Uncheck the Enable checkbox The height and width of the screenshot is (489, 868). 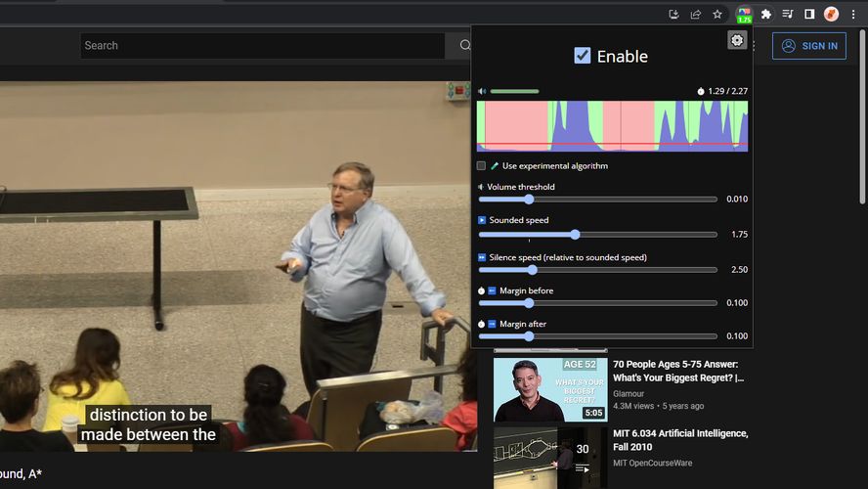point(583,56)
